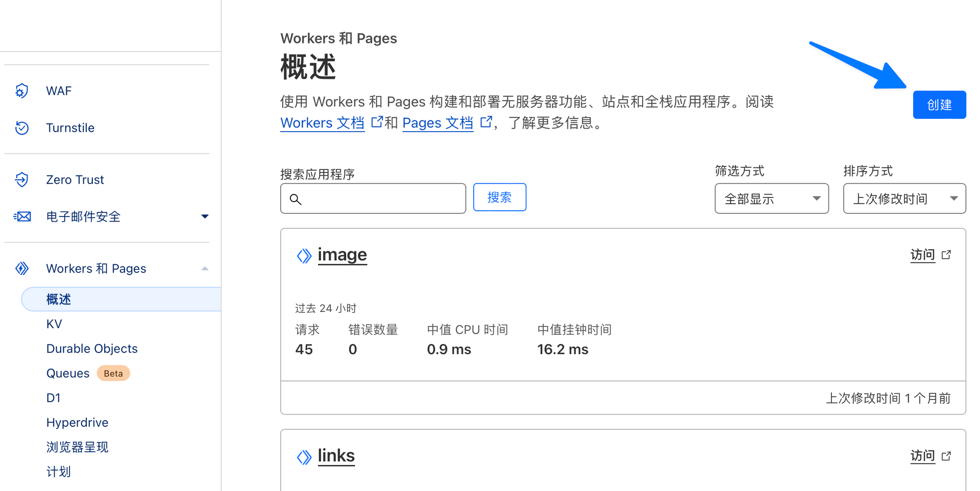Screen dimensions: 980x491
Task: Collapse the Workers 和 Pages section arrow
Action: point(205,268)
